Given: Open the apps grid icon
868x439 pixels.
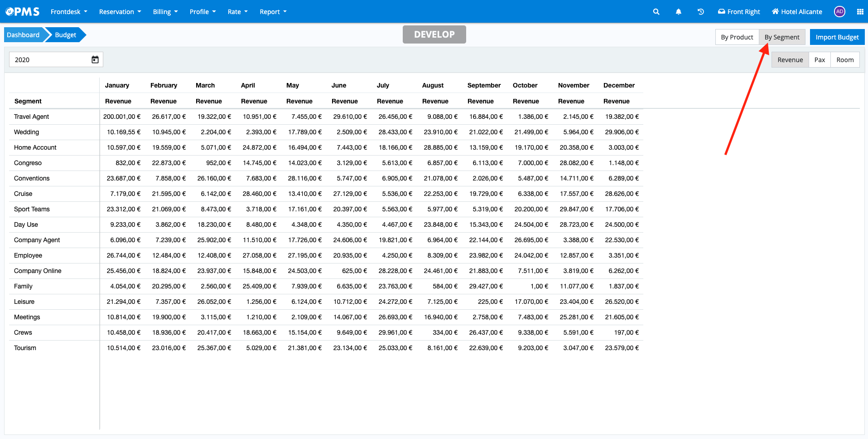Looking at the screenshot, I should coord(860,12).
